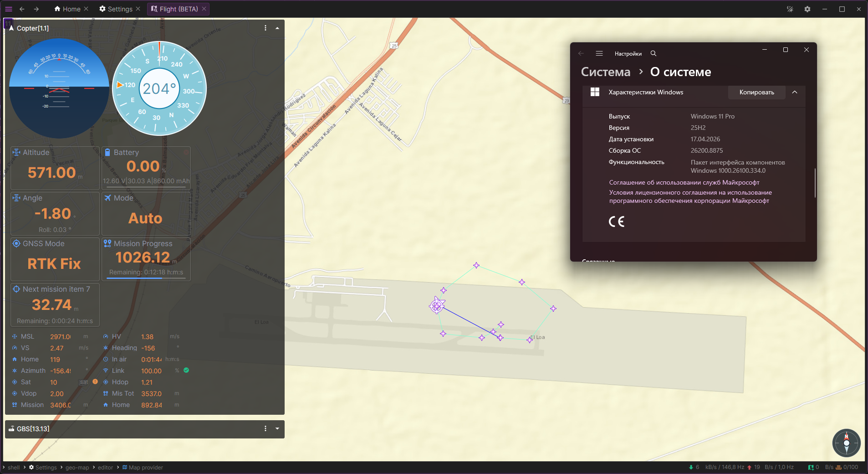Click the orange Sat warning icon
The width and height of the screenshot is (868, 474).
tap(95, 381)
